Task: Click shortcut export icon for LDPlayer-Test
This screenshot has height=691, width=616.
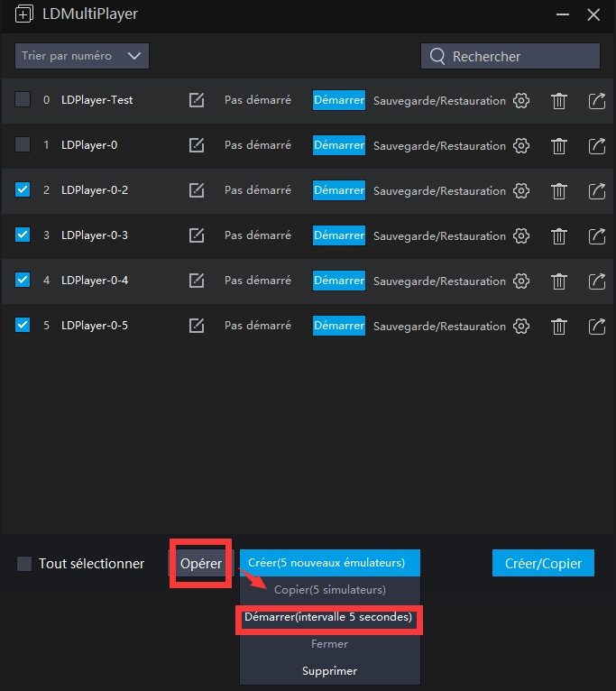Action: pos(597,100)
